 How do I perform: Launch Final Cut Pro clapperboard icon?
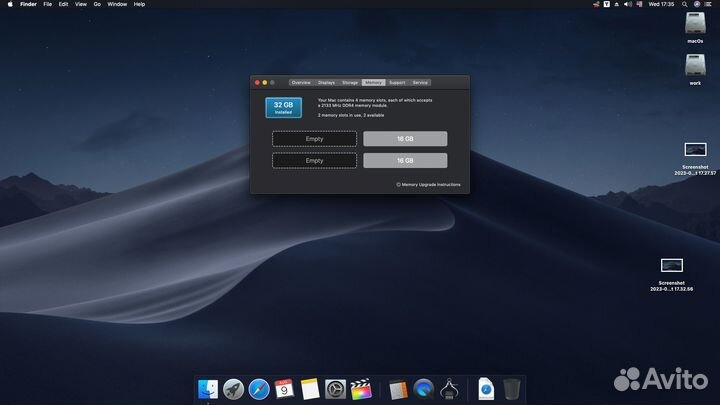click(x=361, y=389)
